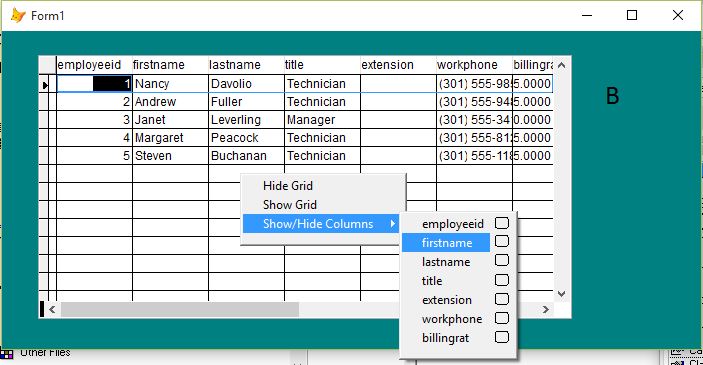Open the Show/Hide Columns submenu
Screen dimensions: 703x365
pyautogui.click(x=321, y=224)
